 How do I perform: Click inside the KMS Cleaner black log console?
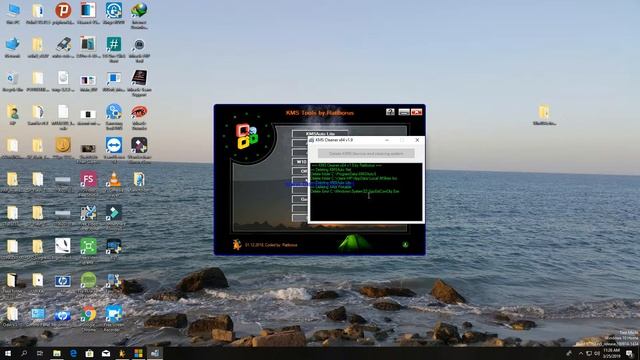(x=366, y=191)
